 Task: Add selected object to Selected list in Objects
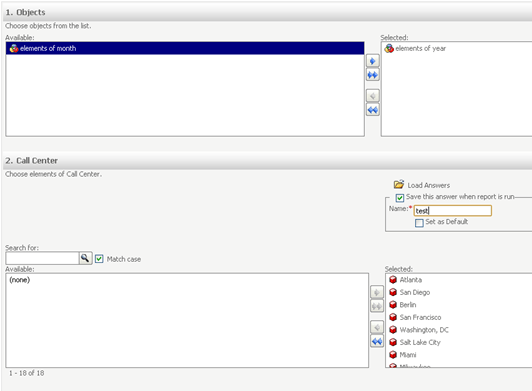pyautogui.click(x=373, y=61)
